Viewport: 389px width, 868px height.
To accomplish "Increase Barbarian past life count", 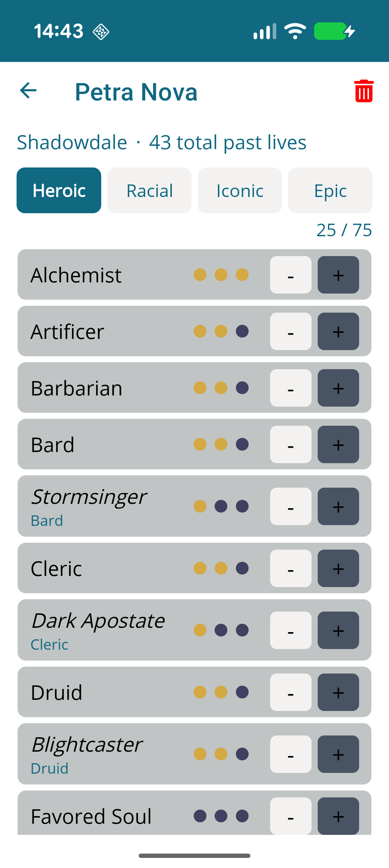I will point(338,388).
